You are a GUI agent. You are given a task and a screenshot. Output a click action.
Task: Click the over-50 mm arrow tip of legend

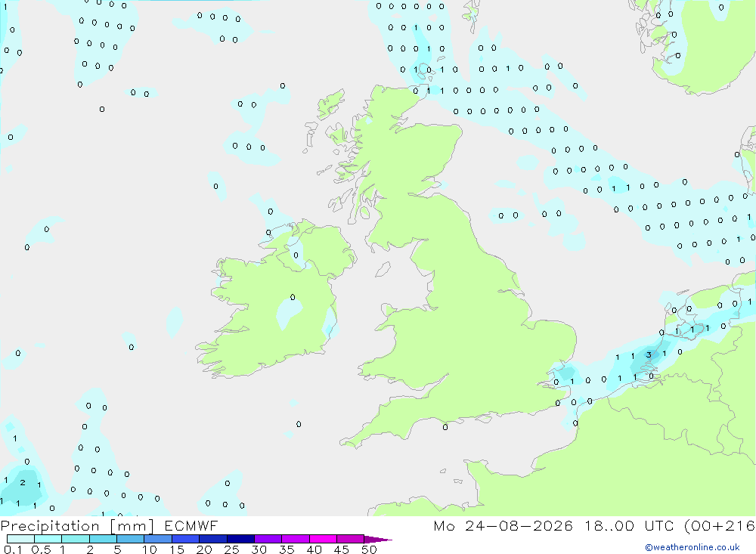click(378, 539)
